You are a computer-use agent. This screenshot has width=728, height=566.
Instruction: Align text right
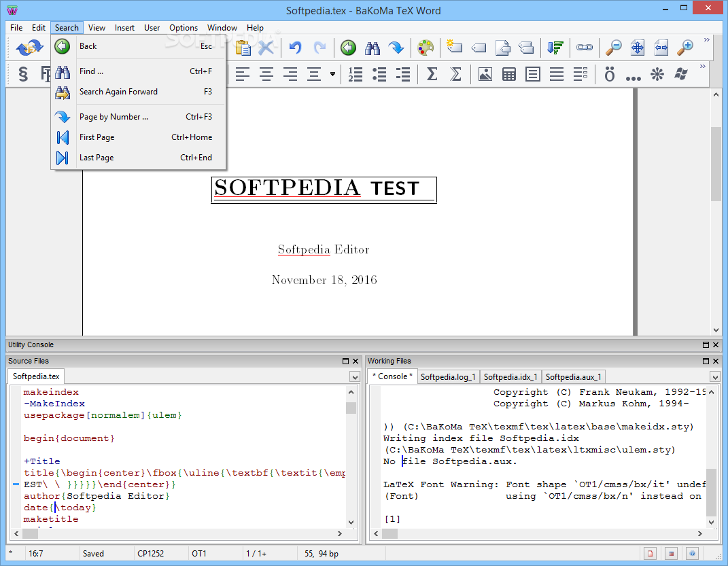pos(290,74)
